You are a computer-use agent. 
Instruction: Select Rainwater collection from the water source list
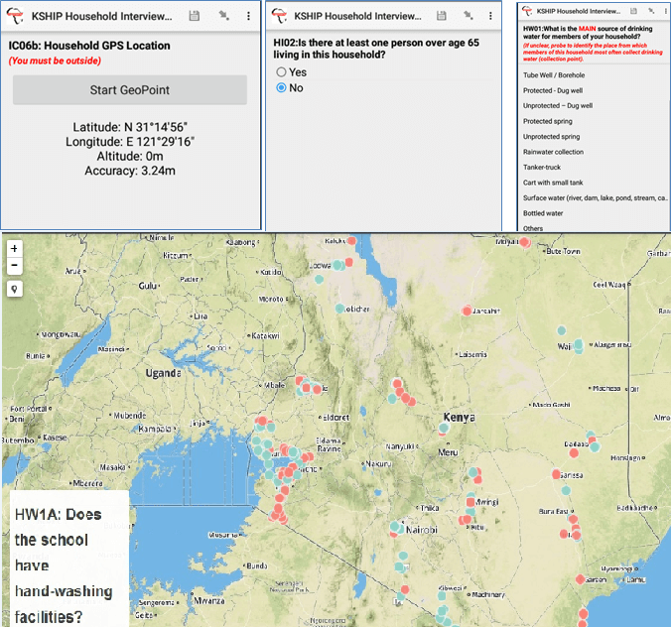point(554,152)
